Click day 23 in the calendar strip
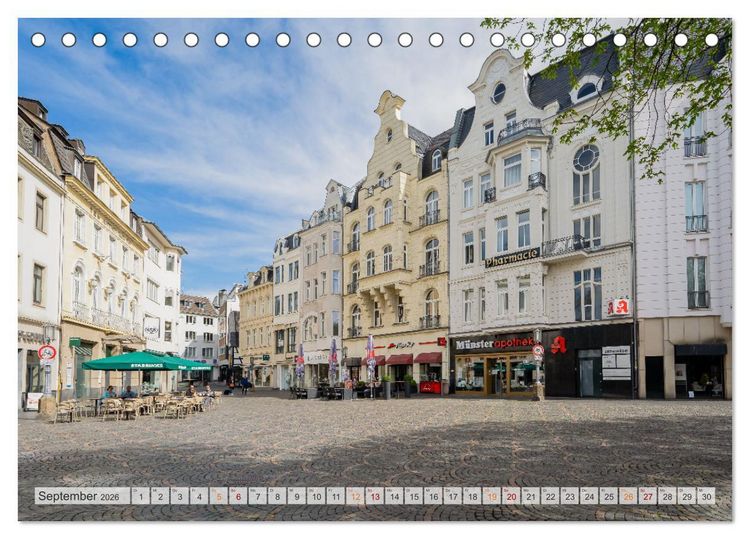This screenshot has width=750, height=539. (570, 496)
